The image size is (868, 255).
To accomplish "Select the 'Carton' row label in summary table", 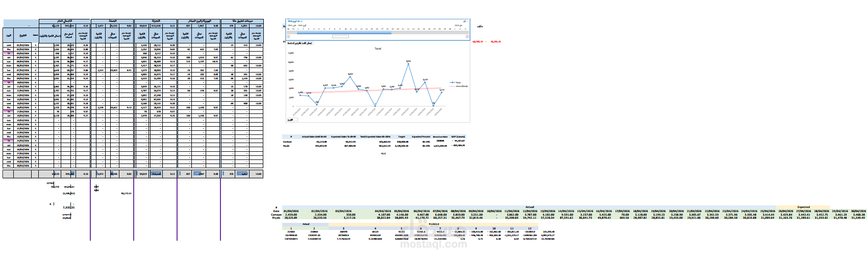I will pyautogui.click(x=287, y=142).
